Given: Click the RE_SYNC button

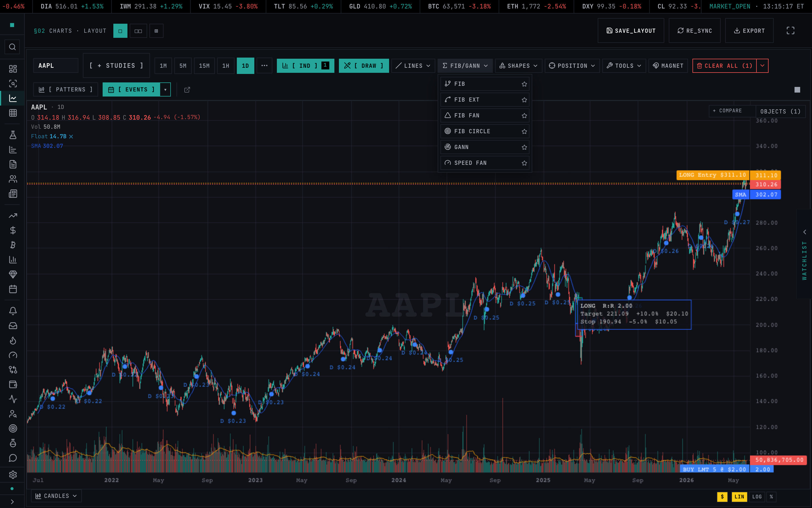Looking at the screenshot, I should [x=694, y=30].
